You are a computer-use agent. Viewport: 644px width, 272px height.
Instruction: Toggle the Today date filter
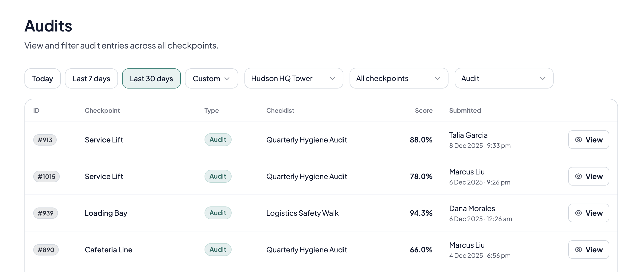pos(43,78)
